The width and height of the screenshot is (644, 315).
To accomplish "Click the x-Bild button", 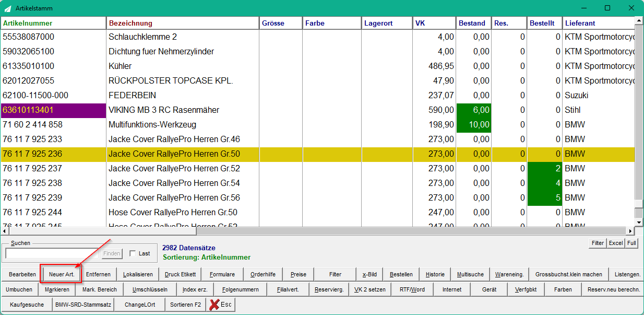I will pos(369,274).
